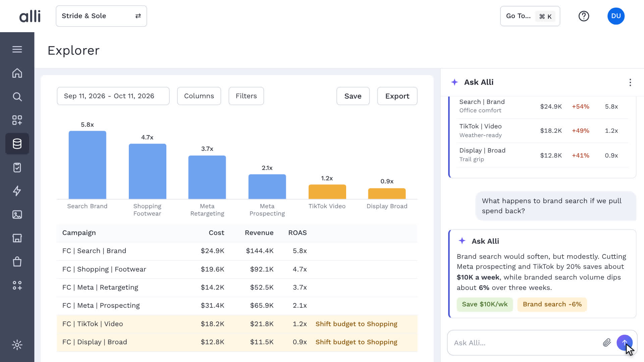Open the DU user avatar menu
The image size is (644, 362).
point(616,16)
